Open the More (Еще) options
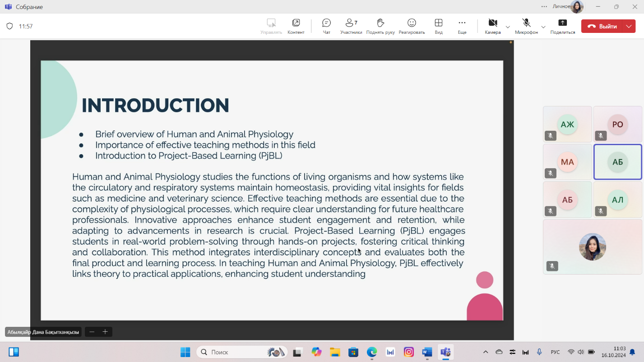Viewport: 644px width, 362px height. pyautogui.click(x=462, y=26)
